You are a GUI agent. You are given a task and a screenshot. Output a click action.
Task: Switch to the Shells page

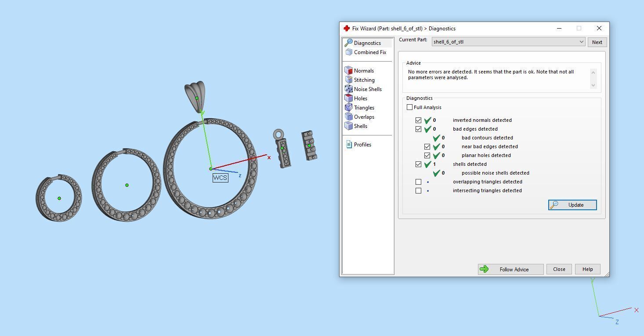click(361, 126)
